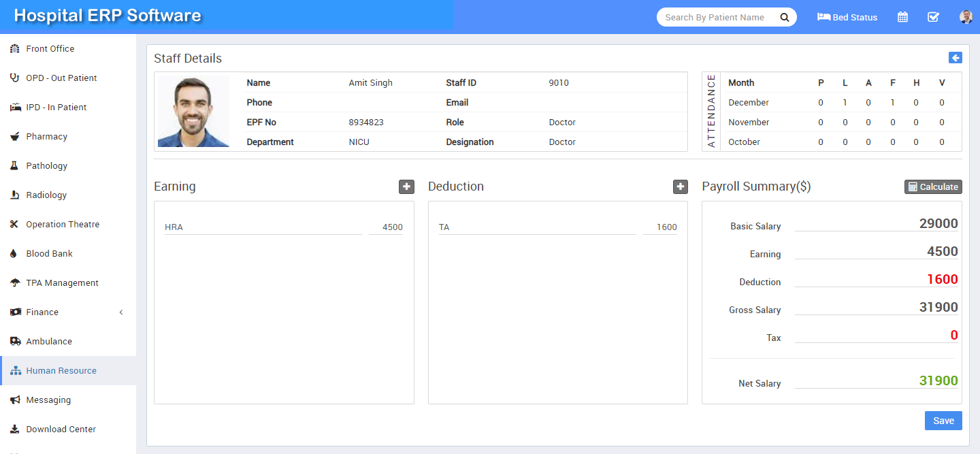This screenshot has width=980, height=454.
Task: Click the HRA earning amount field
Action: coord(386,227)
